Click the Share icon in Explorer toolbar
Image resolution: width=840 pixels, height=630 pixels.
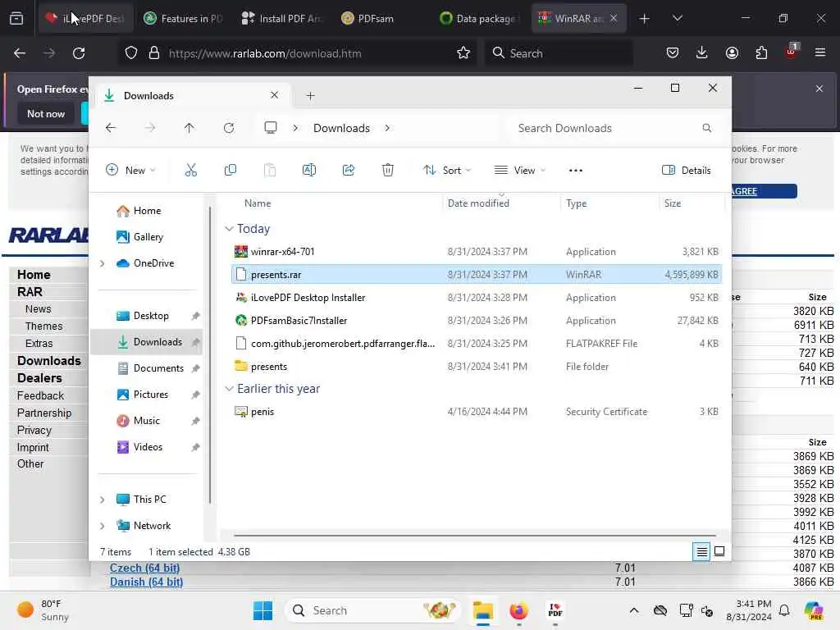[x=348, y=171]
